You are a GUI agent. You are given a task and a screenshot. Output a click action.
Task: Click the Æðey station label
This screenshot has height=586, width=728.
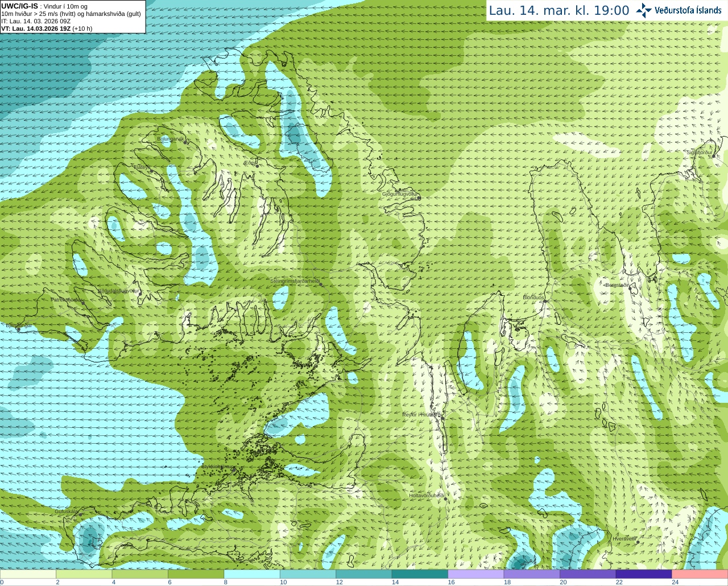pos(250,163)
